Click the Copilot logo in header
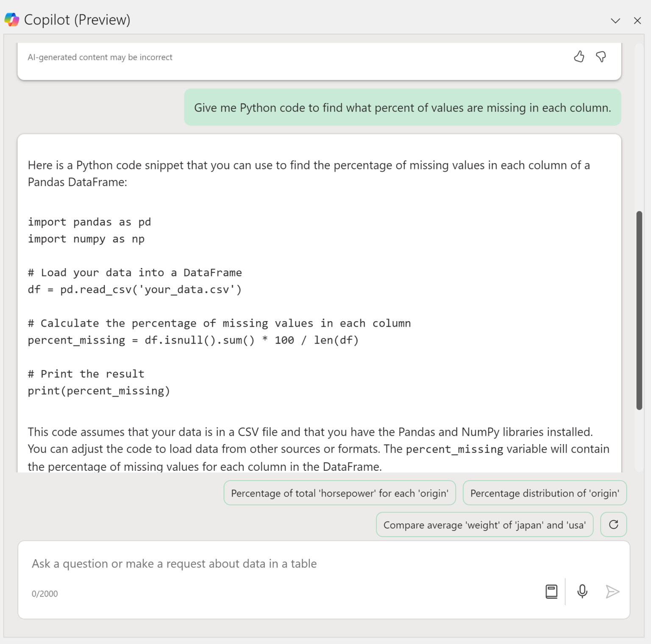The image size is (651, 644). click(12, 19)
